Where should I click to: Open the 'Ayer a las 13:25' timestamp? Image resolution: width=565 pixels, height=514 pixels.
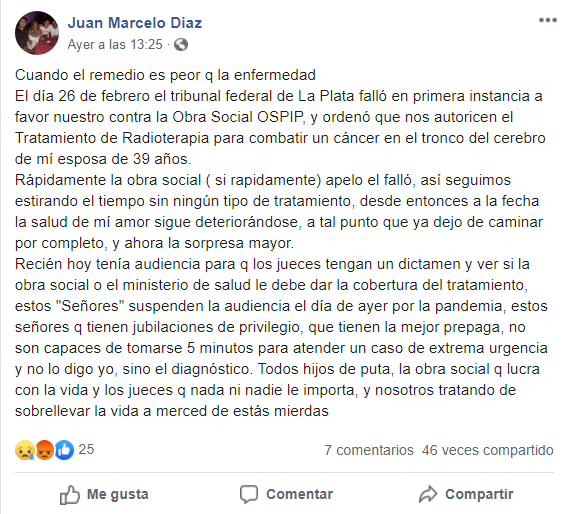tap(115, 44)
